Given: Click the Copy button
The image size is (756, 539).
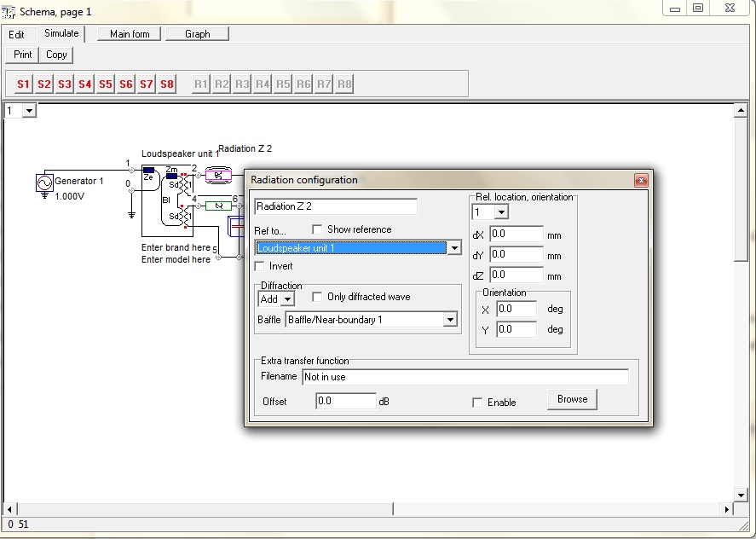Looking at the screenshot, I should pos(56,55).
